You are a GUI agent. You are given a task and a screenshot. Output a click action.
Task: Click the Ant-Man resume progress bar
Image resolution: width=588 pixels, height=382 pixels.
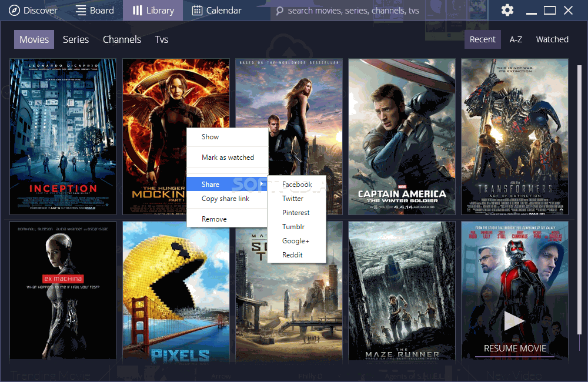tap(514, 356)
